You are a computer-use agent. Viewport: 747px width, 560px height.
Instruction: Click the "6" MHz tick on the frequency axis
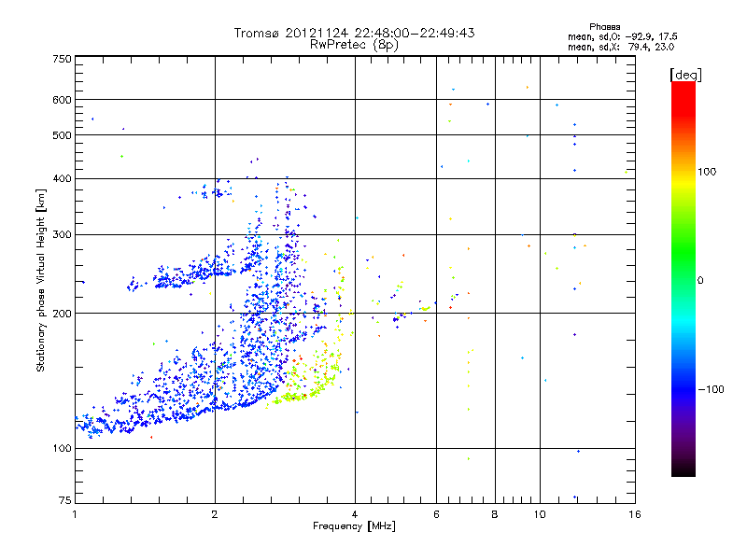pos(436,514)
